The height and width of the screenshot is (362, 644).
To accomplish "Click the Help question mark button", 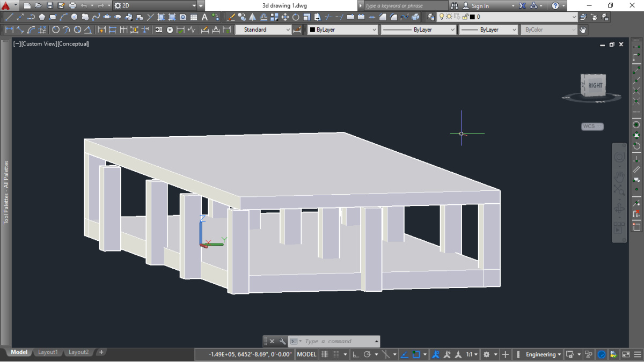I will click(x=556, y=5).
